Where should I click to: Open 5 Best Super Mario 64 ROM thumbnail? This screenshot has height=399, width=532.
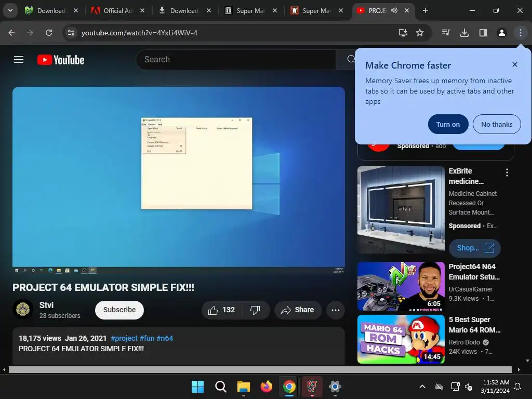coord(401,339)
